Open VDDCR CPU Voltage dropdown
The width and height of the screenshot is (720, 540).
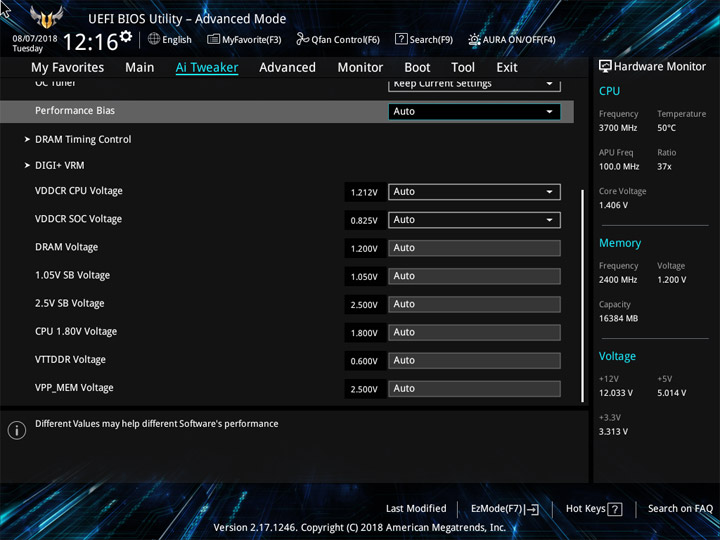point(474,192)
